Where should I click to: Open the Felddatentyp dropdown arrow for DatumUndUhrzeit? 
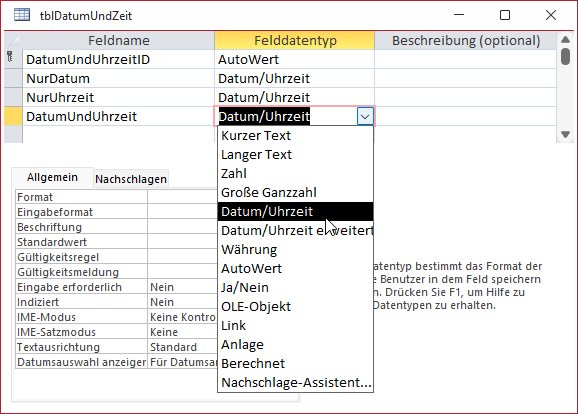[365, 117]
